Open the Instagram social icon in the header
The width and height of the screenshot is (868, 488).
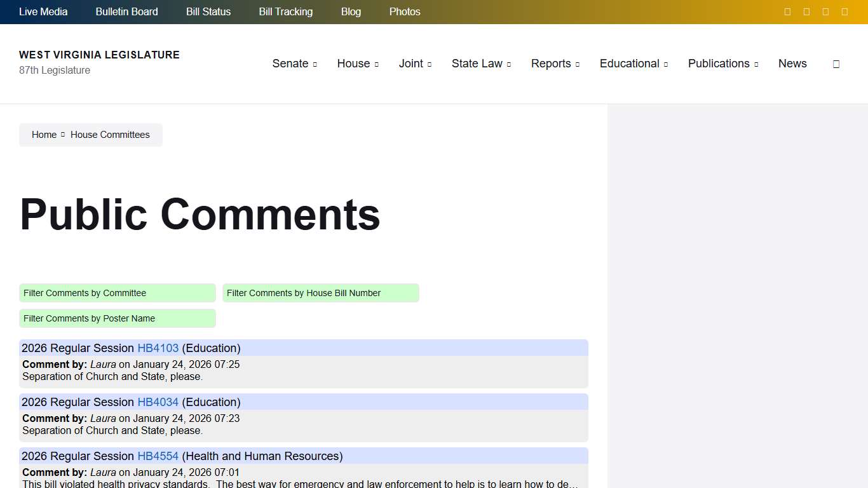coord(844,11)
